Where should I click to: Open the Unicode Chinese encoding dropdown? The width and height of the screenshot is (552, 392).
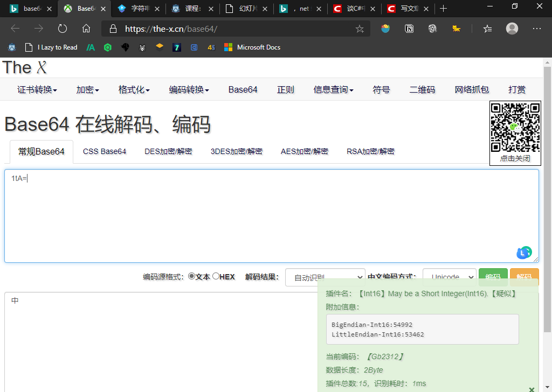[449, 276]
